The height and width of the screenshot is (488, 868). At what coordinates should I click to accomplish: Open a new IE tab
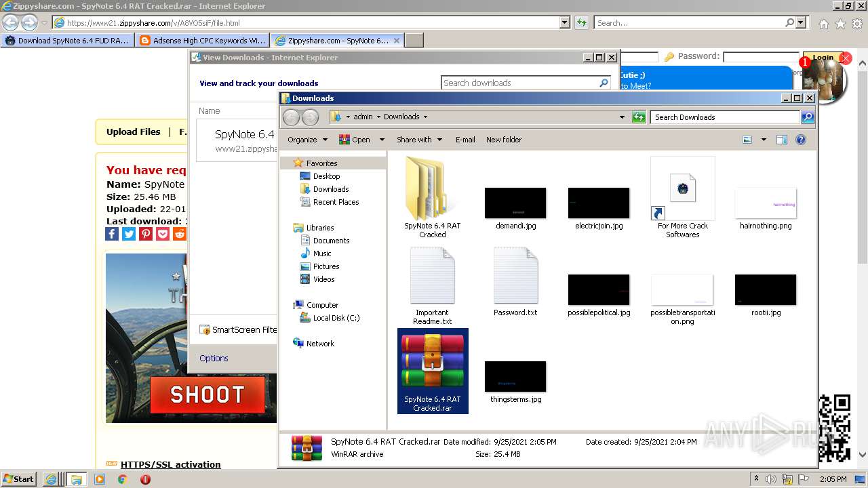click(x=414, y=41)
